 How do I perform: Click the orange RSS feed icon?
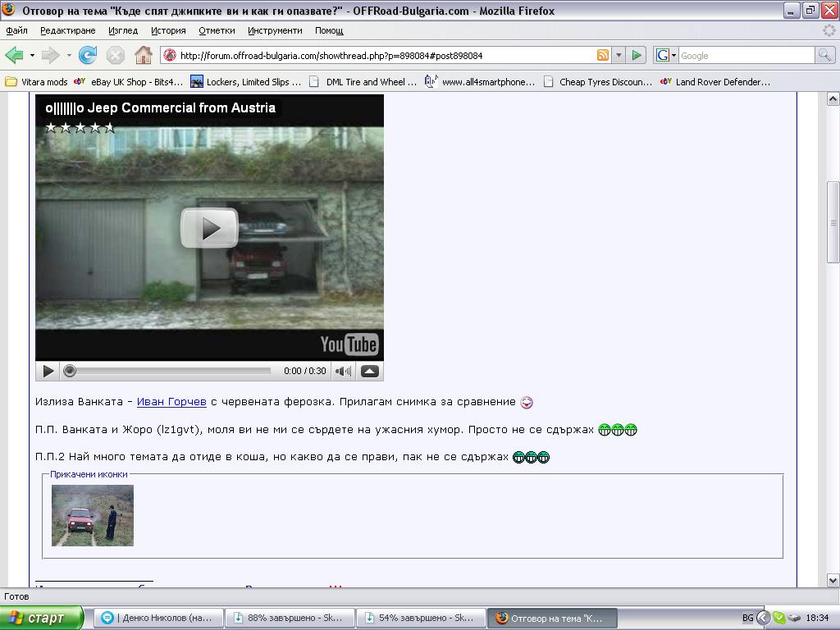(603, 55)
